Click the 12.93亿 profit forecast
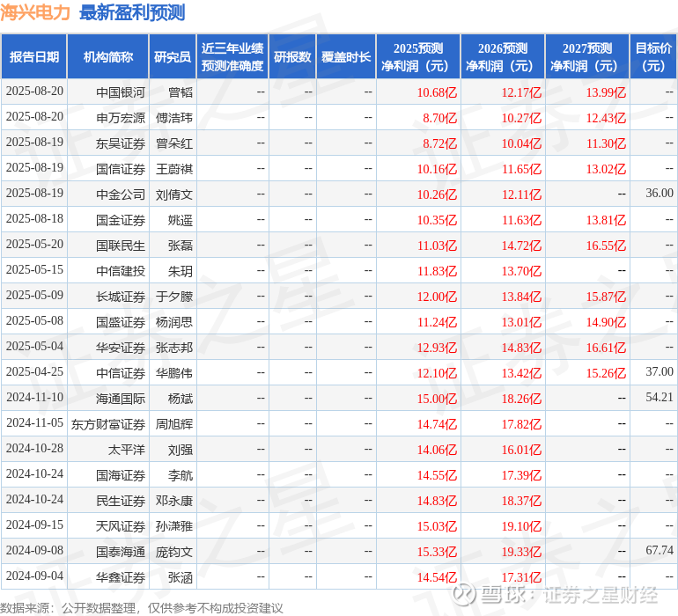 (437, 348)
